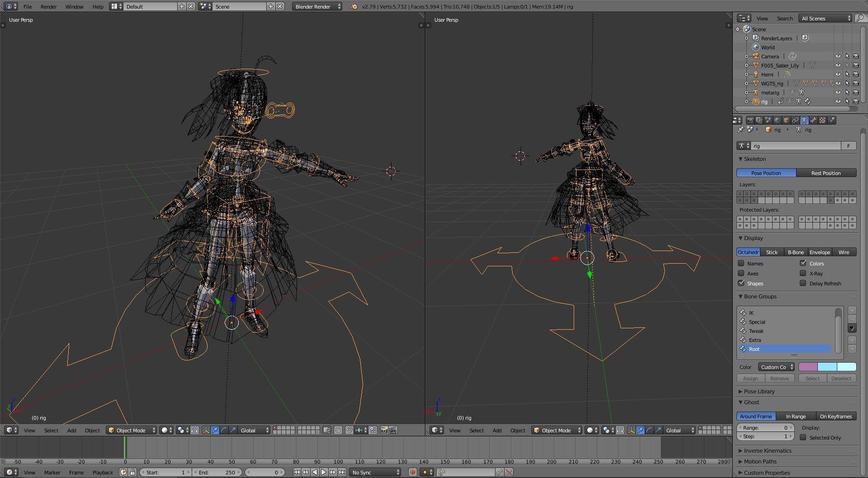
Task: Jump to last frame in timeline
Action: pos(342,472)
